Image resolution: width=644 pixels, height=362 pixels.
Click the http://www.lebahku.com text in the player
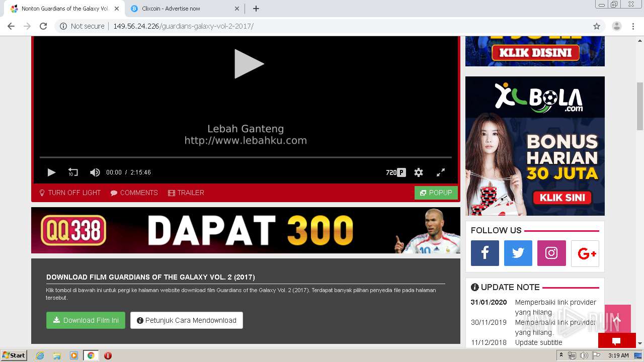click(x=246, y=140)
